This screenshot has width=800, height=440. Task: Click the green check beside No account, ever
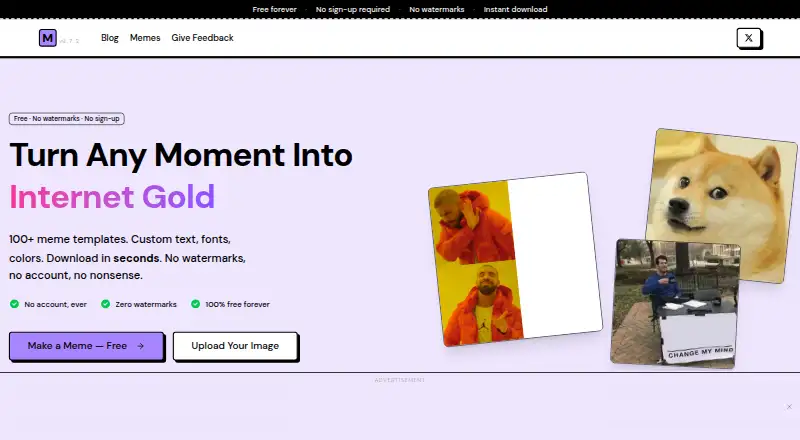pyautogui.click(x=14, y=304)
